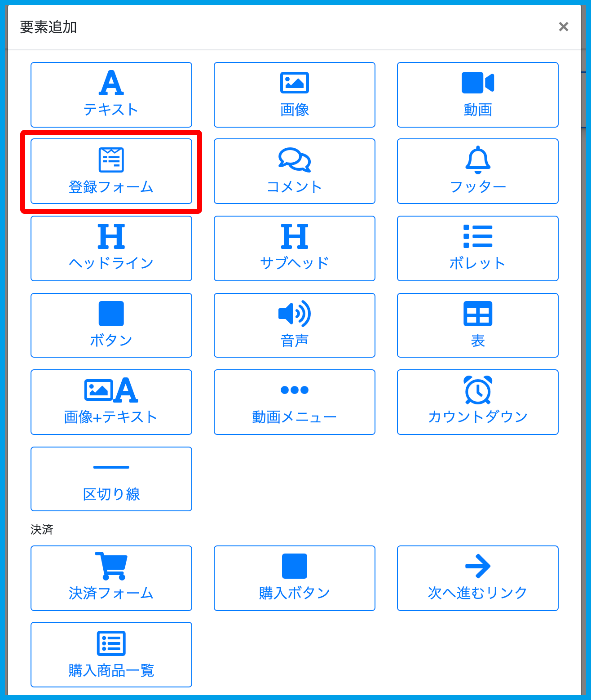Add a サブヘッド subhead element
The width and height of the screenshot is (591, 700).
pyautogui.click(x=294, y=248)
